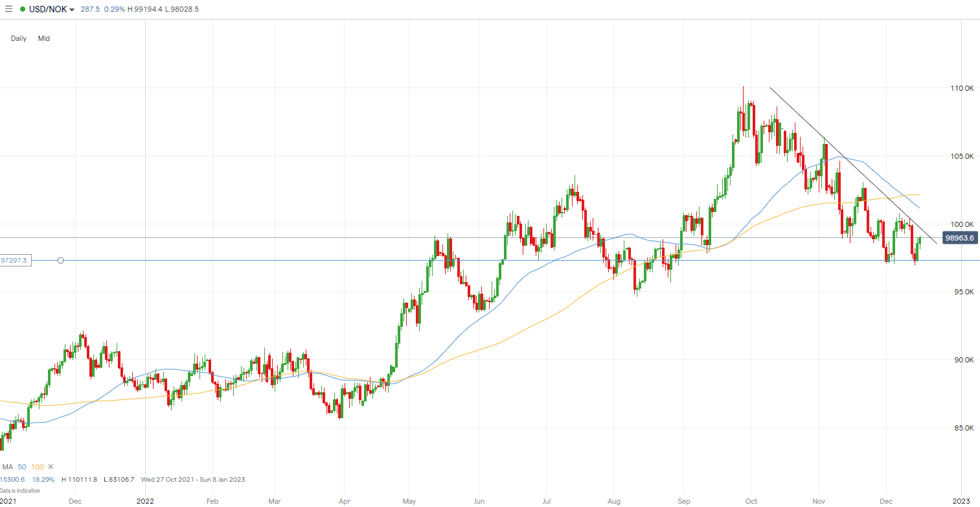This screenshot has width=980, height=507.
Task: Select the Daily timeframe label
Action: pyautogui.click(x=19, y=38)
